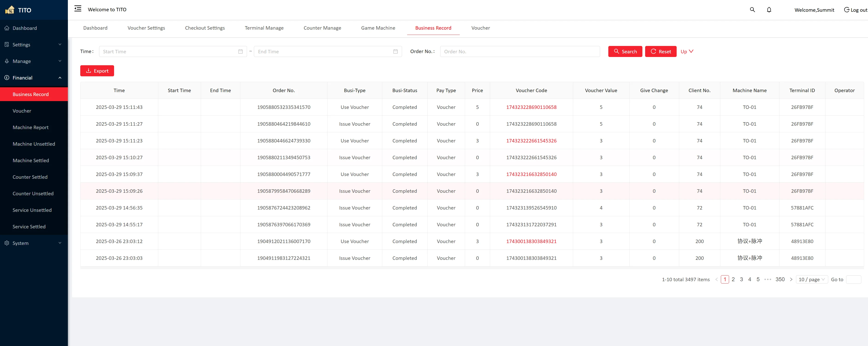Collapse filters with the Up toggle
The image size is (868, 346).
pos(686,51)
